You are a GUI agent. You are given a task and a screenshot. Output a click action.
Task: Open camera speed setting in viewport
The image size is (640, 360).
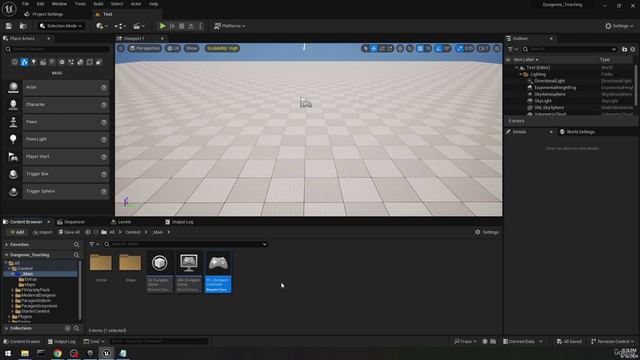point(483,49)
